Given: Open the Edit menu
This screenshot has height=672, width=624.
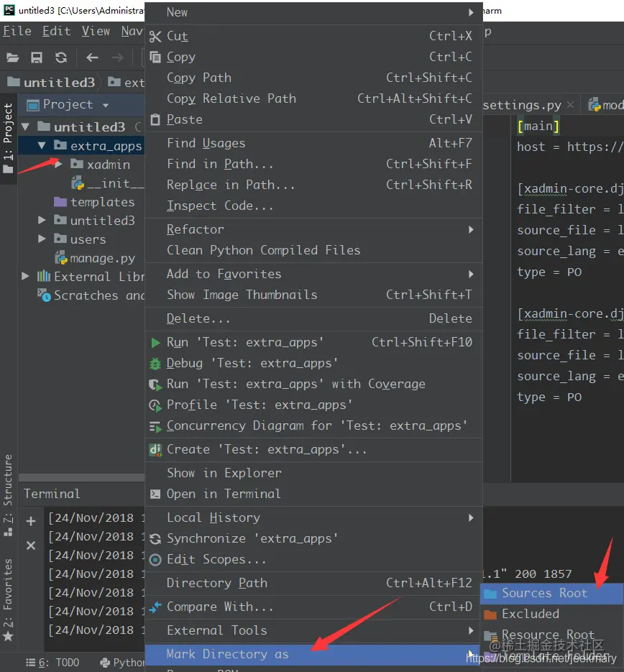Looking at the screenshot, I should (56, 32).
